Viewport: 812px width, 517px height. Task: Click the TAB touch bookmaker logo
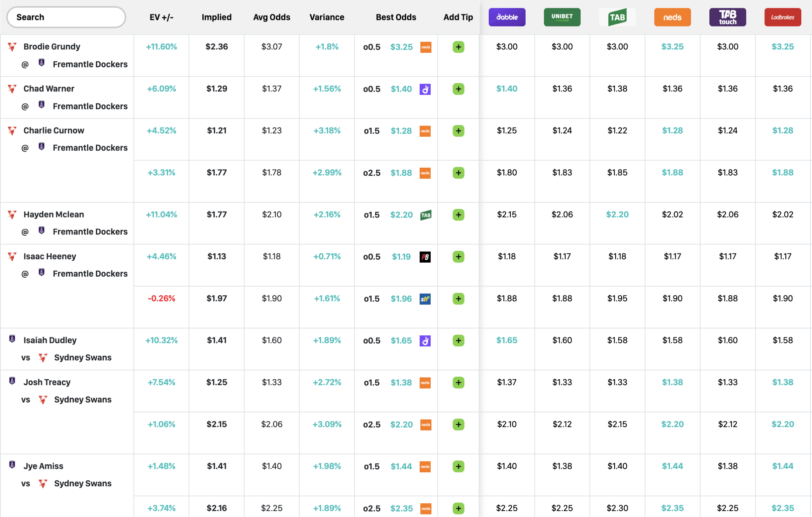(x=727, y=17)
